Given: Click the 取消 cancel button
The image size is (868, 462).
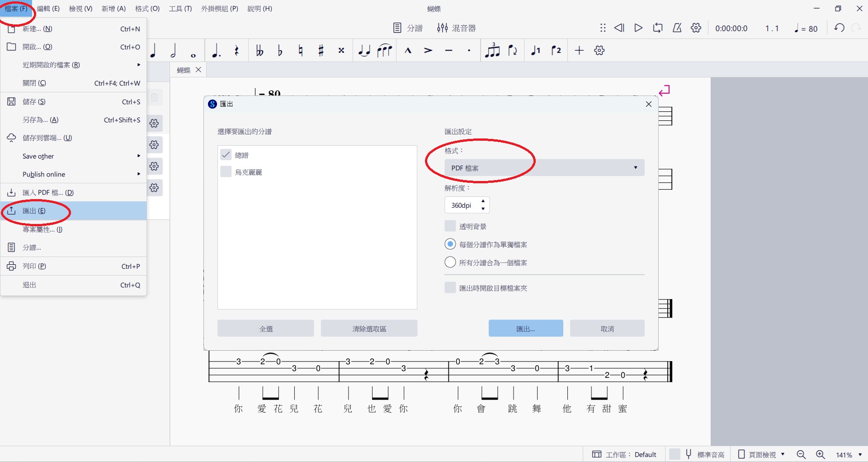Looking at the screenshot, I should click(x=607, y=329).
